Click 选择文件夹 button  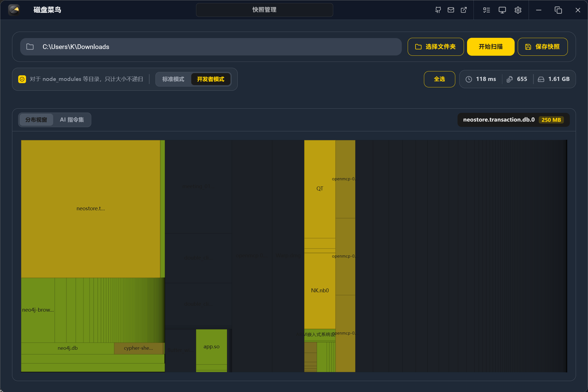point(435,47)
